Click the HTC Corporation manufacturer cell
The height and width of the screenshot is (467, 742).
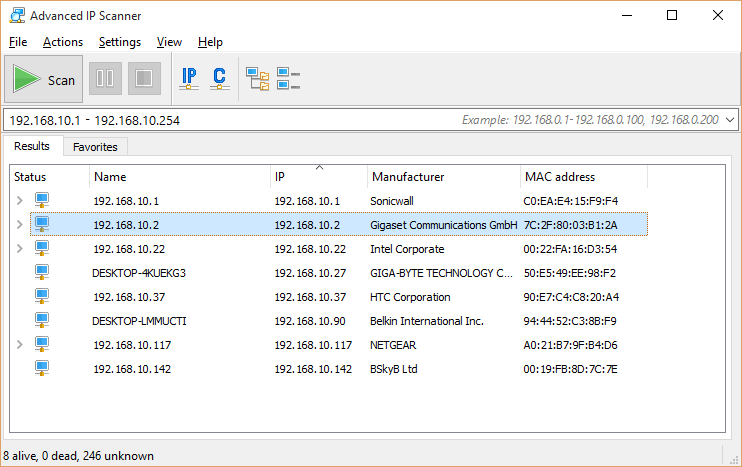[x=410, y=297]
